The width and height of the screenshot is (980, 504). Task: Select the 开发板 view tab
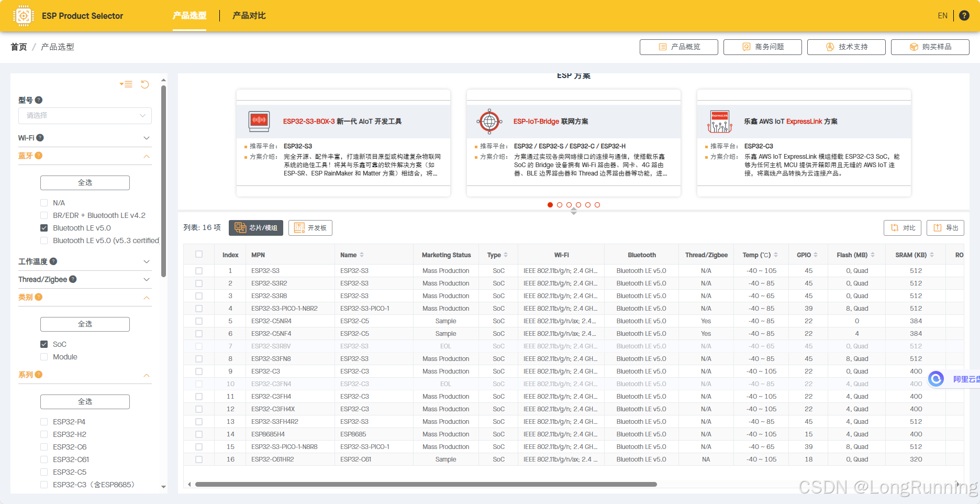tap(310, 228)
